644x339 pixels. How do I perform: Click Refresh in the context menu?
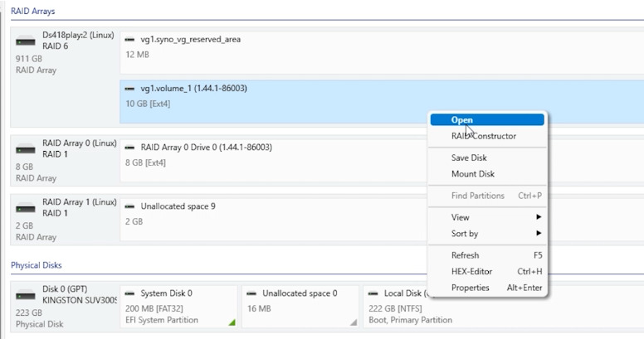pyautogui.click(x=487, y=255)
